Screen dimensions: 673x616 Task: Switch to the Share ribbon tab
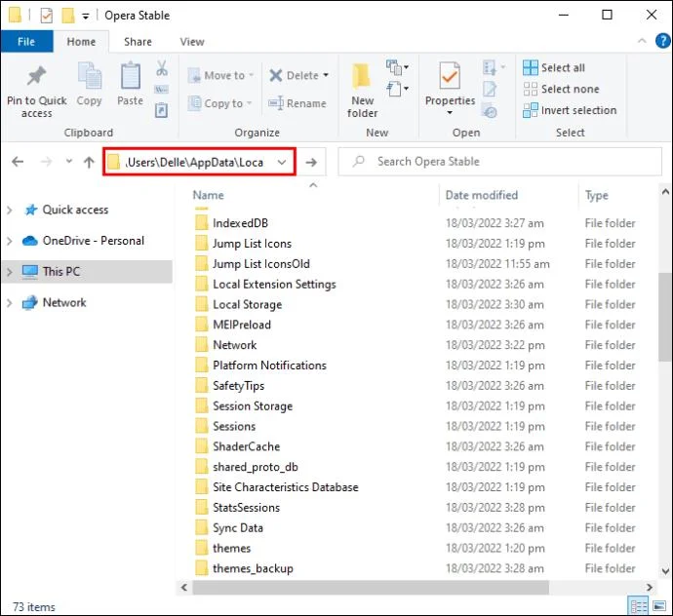[138, 42]
